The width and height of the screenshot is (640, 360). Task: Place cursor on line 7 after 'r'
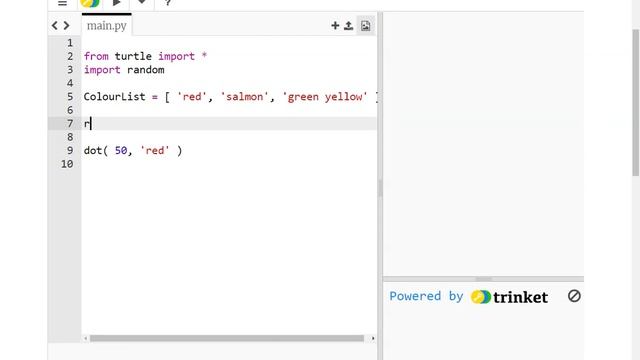[x=91, y=123]
